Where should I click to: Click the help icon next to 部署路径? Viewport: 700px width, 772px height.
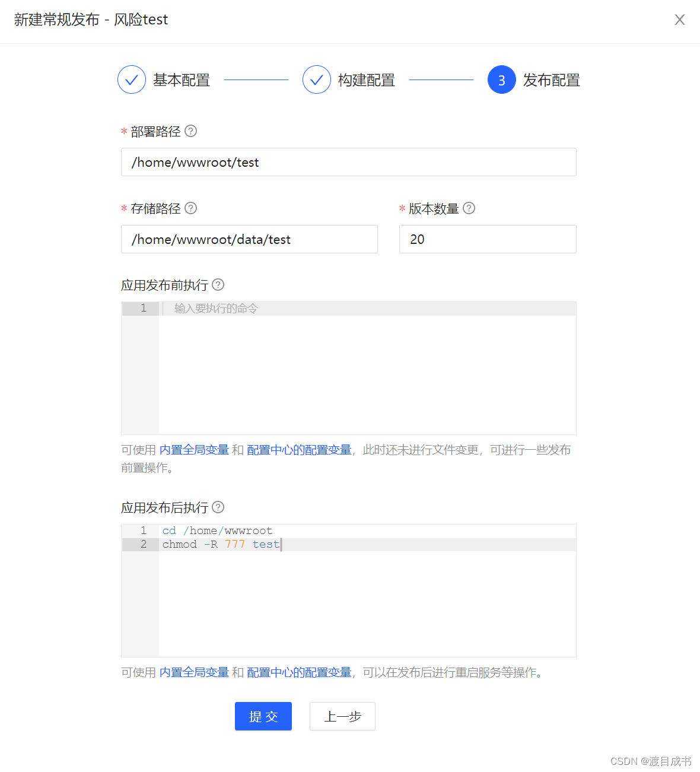[190, 131]
